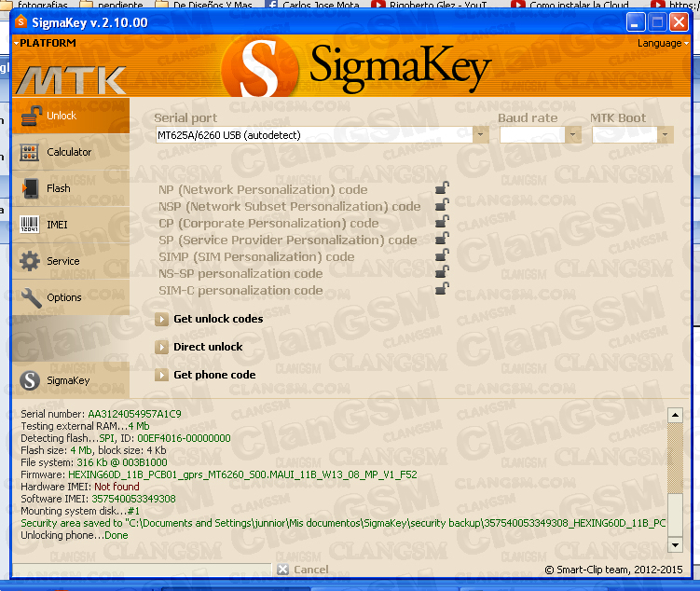Click the Unlock padlock icon
Screen dimensions: 700x591
pyautogui.click(x=32, y=116)
